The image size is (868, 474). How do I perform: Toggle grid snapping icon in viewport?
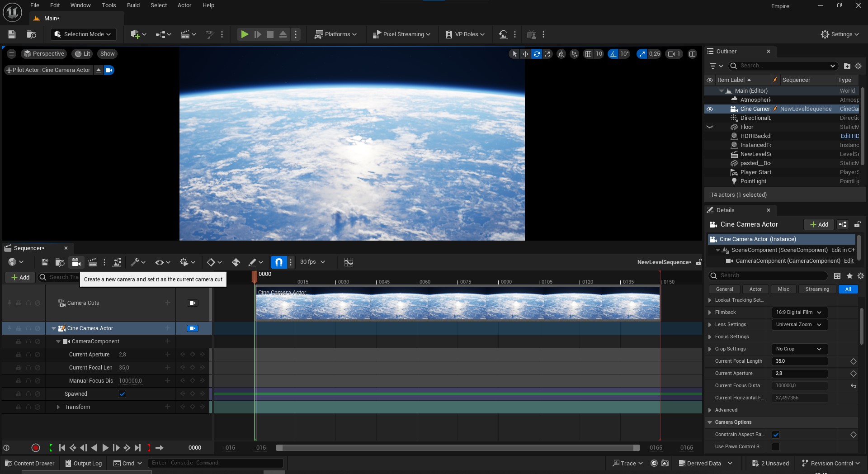pyautogui.click(x=588, y=54)
